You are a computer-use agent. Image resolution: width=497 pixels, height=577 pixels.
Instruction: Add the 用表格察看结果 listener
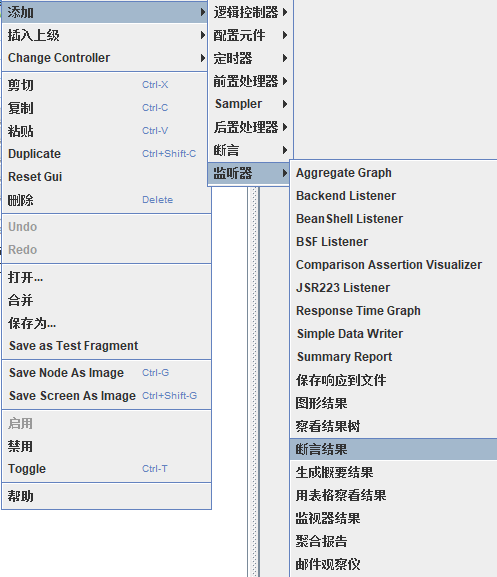click(394, 495)
